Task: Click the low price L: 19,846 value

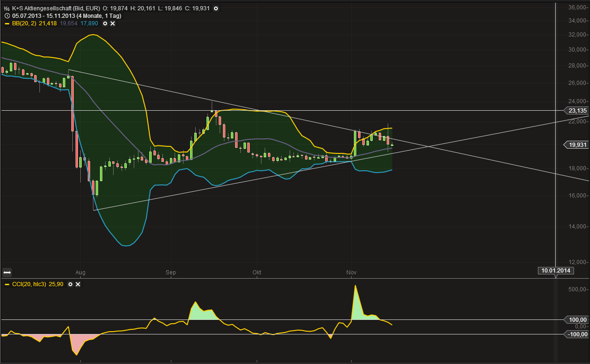Action: [x=171, y=8]
